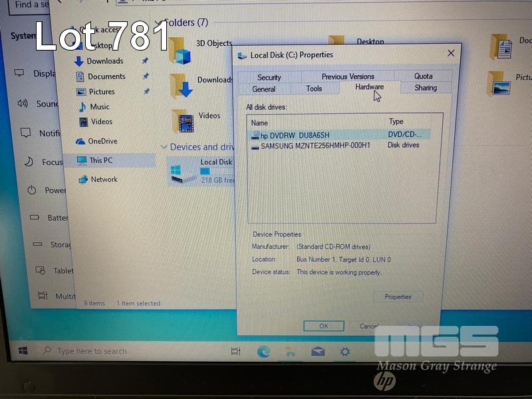532x399 pixels.
Task: Click the Network sidebar icon
Action: tap(82, 179)
